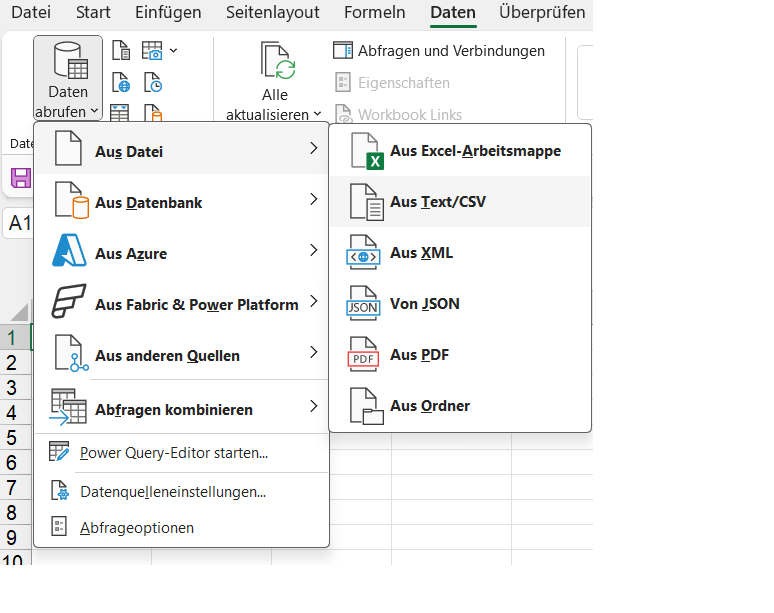Click the From Text/CSV ribbon icon

click(x=121, y=50)
